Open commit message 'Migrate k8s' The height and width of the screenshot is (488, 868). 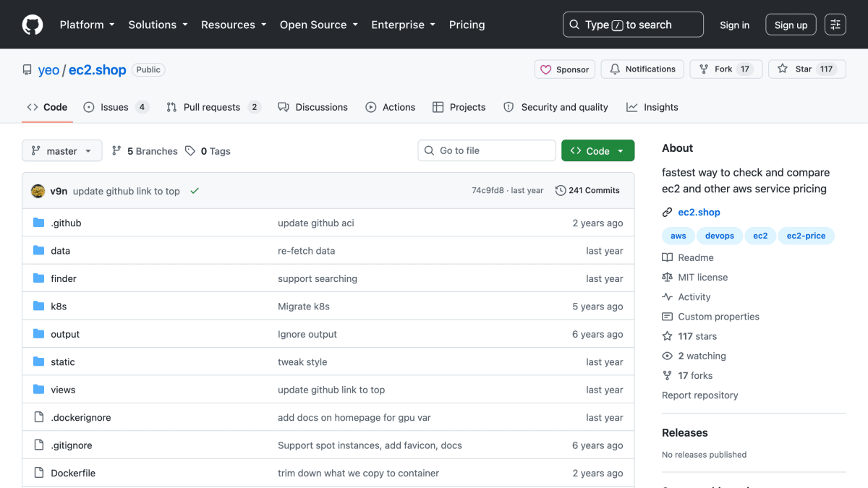304,307
